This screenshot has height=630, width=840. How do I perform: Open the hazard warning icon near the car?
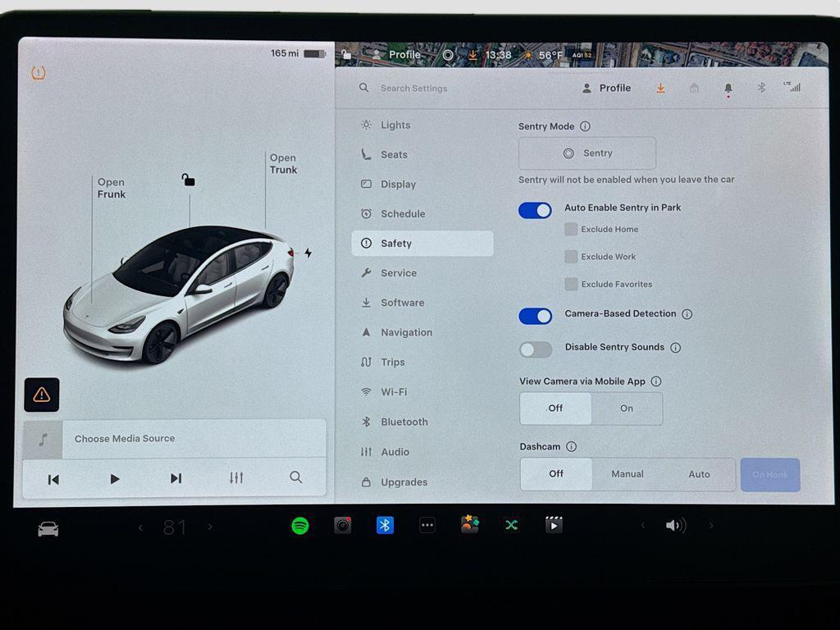point(41,395)
